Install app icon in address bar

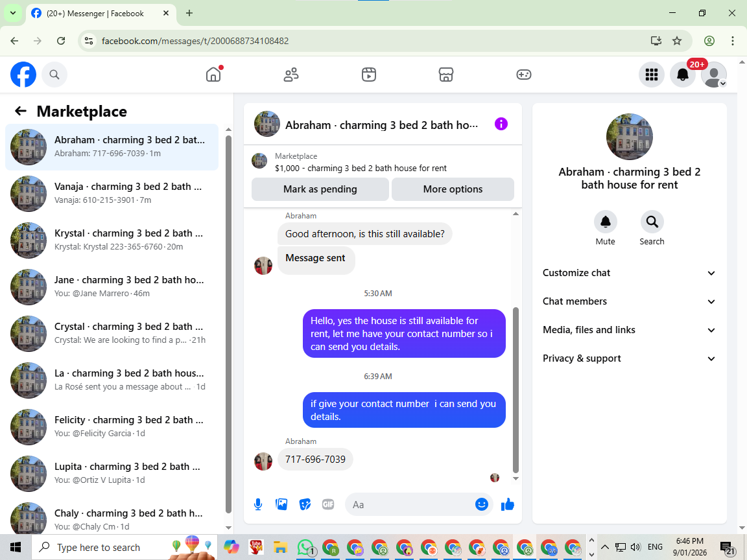point(656,41)
